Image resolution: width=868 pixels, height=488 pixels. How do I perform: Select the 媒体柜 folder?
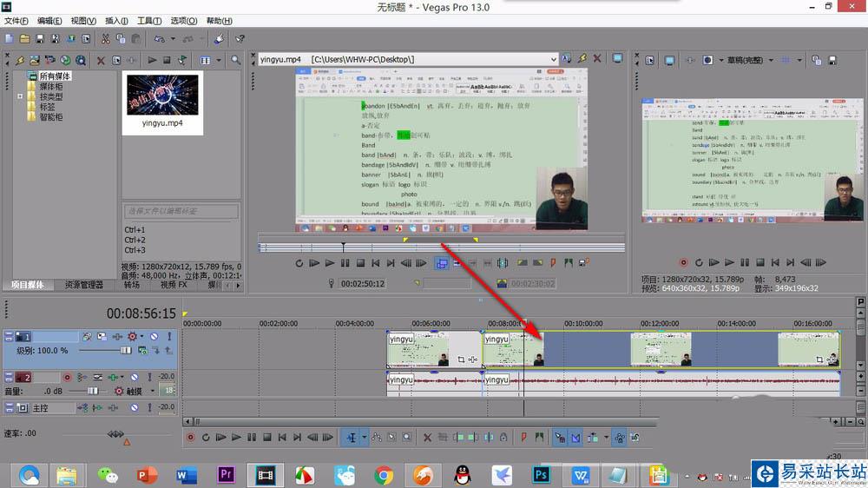click(50, 86)
